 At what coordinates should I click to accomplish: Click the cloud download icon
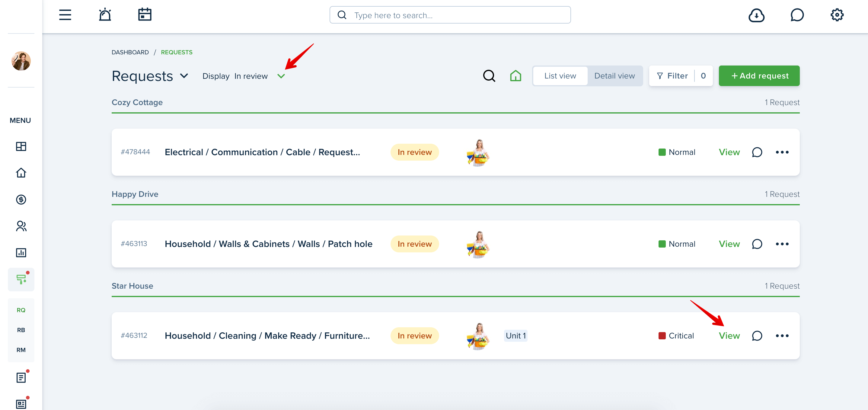click(x=756, y=15)
